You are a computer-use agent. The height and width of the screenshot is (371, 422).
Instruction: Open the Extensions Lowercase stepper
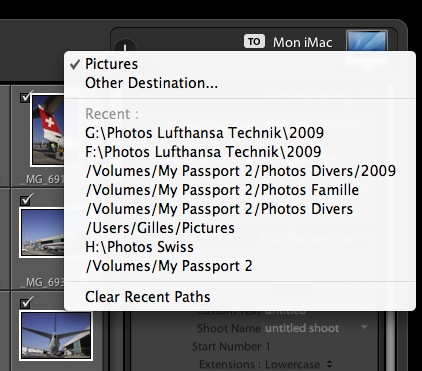[x=329, y=364]
